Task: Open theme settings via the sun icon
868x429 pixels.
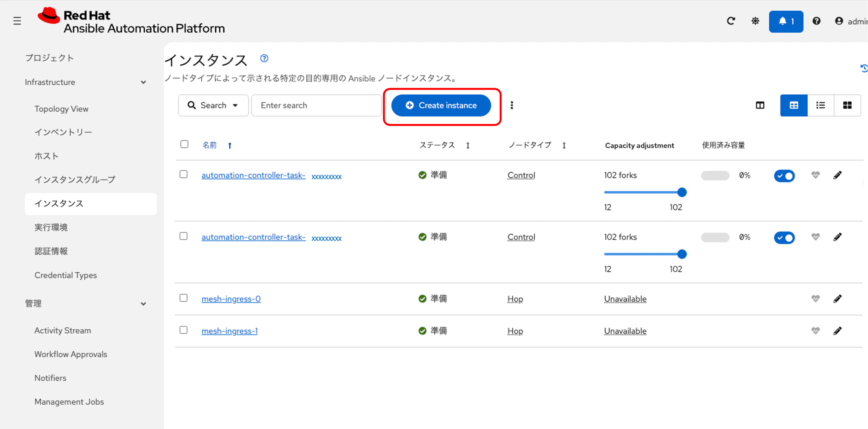Action: point(755,21)
